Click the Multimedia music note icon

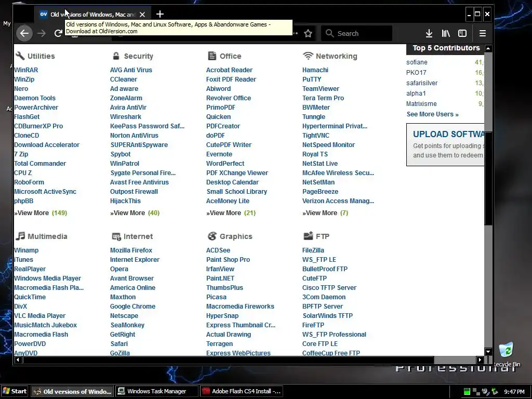20,236
